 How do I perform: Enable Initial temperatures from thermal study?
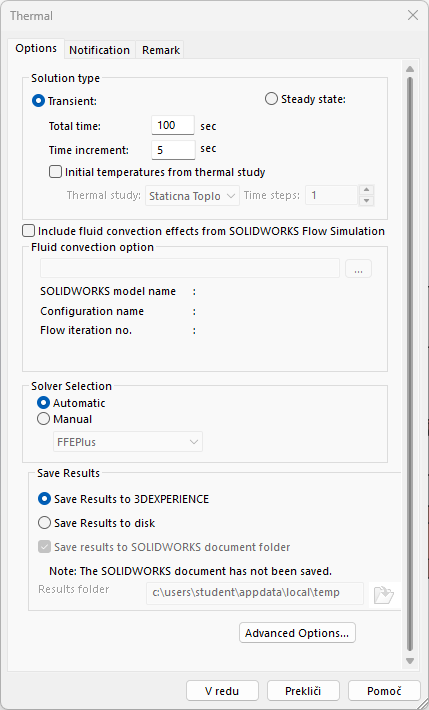[55, 172]
